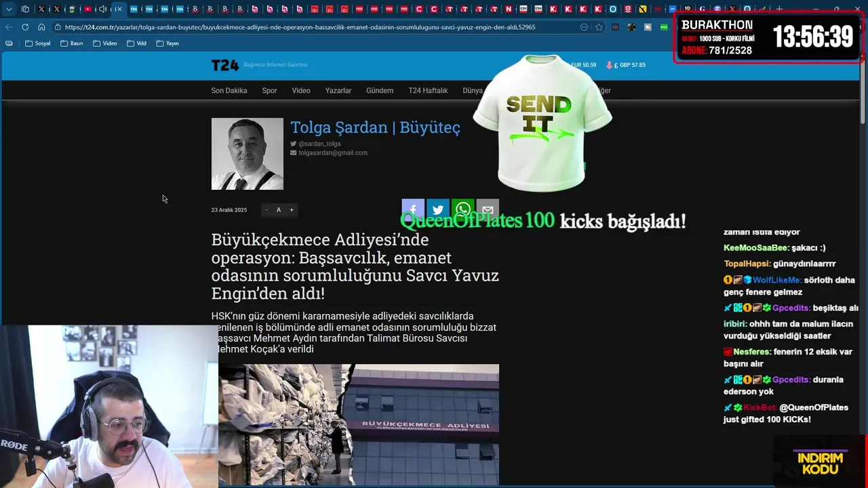
Task: Switch to the YouTube tab
Action: point(87,9)
